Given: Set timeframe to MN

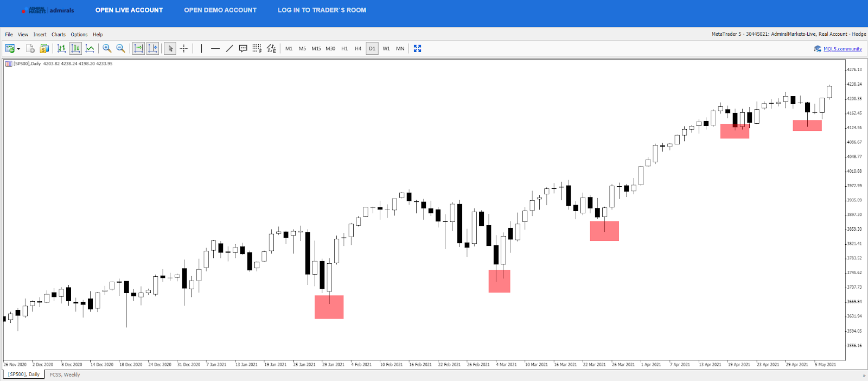Looking at the screenshot, I should click(400, 48).
